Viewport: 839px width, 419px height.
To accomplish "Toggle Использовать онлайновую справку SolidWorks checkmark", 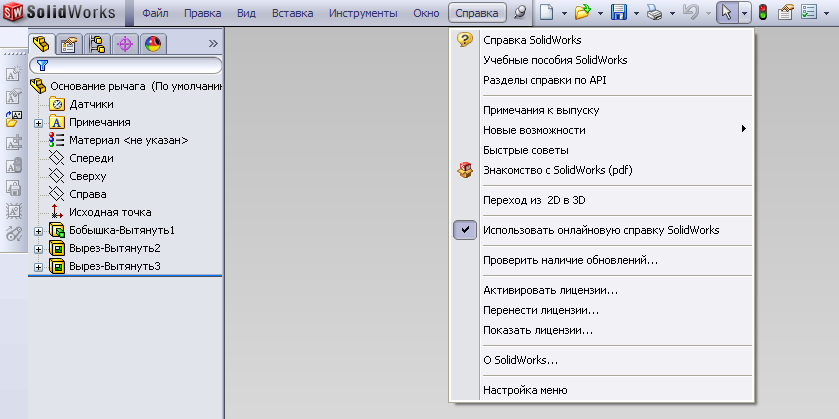I will point(465,230).
